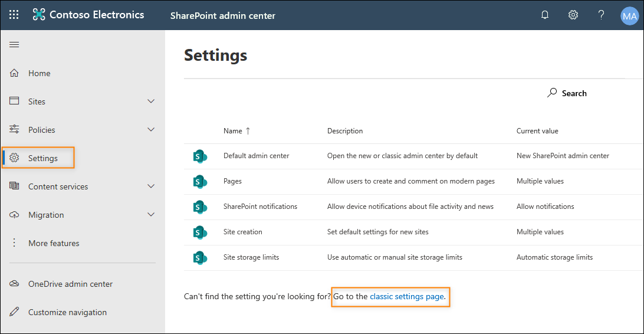Expand the Sites chevron

151,101
